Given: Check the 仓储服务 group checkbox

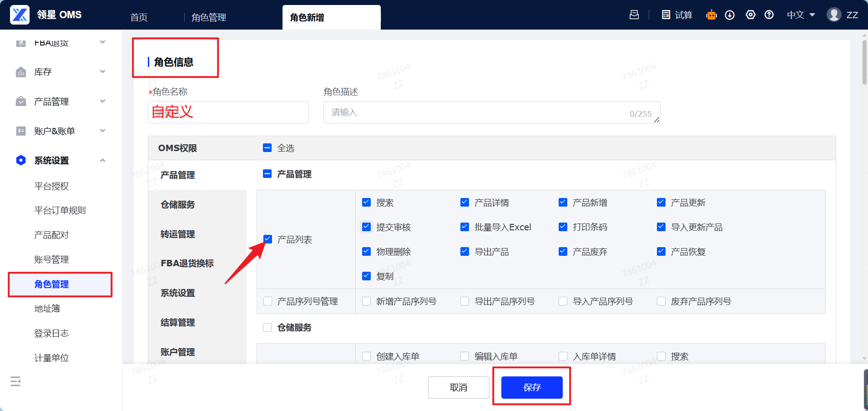Looking at the screenshot, I should point(267,327).
